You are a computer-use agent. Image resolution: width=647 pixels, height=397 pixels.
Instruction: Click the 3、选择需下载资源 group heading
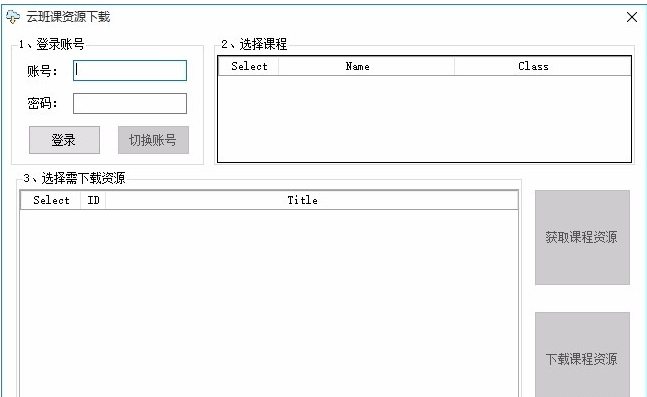(x=74, y=178)
